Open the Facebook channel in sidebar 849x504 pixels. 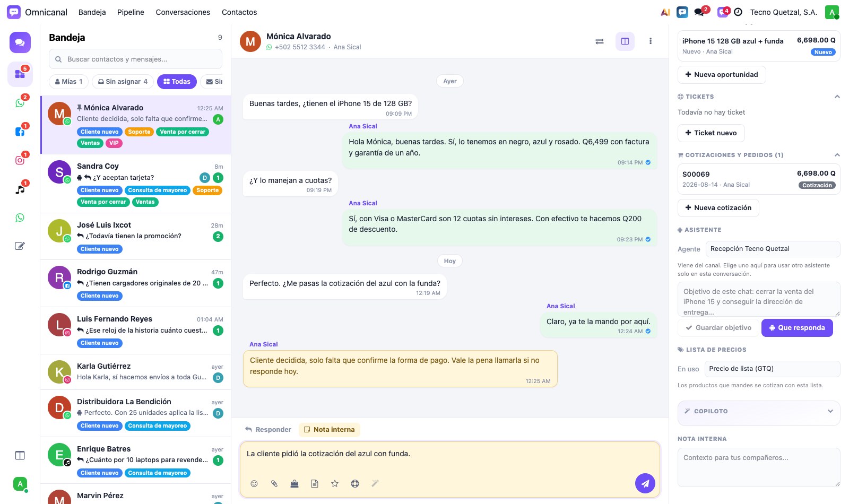click(x=20, y=132)
